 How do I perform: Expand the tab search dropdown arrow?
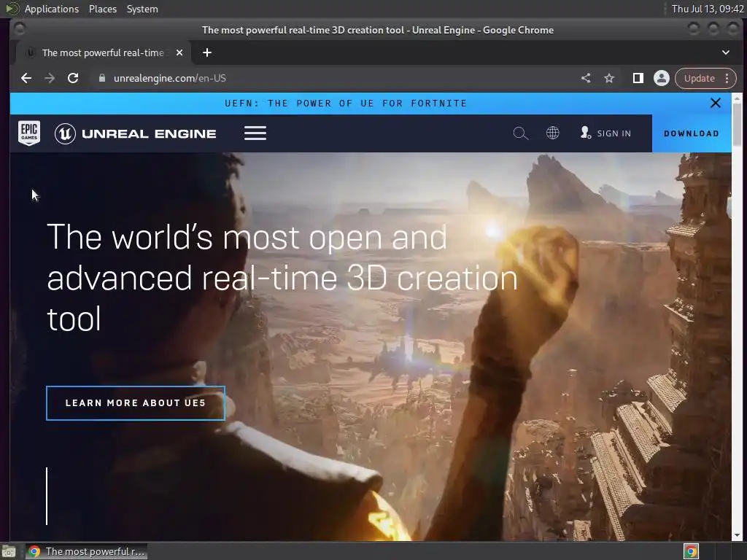726,52
